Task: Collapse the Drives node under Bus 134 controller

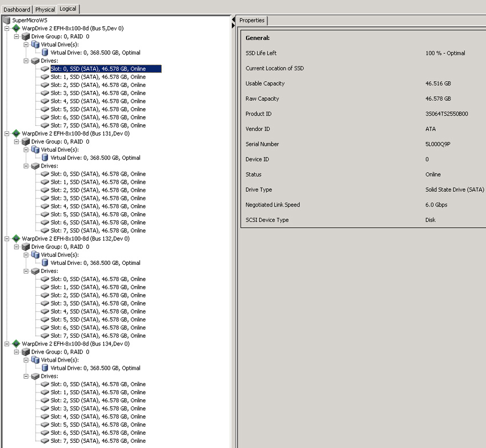Action: [x=26, y=376]
